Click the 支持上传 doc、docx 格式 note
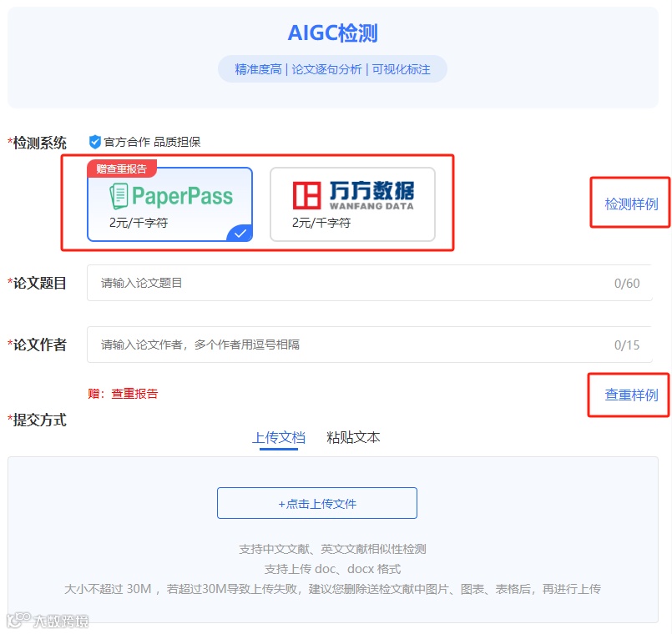 click(332, 569)
